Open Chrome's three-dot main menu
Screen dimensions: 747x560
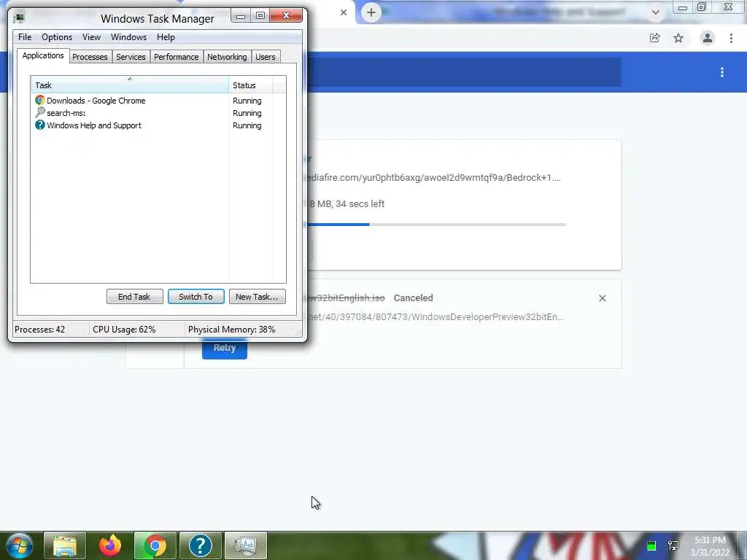731,38
